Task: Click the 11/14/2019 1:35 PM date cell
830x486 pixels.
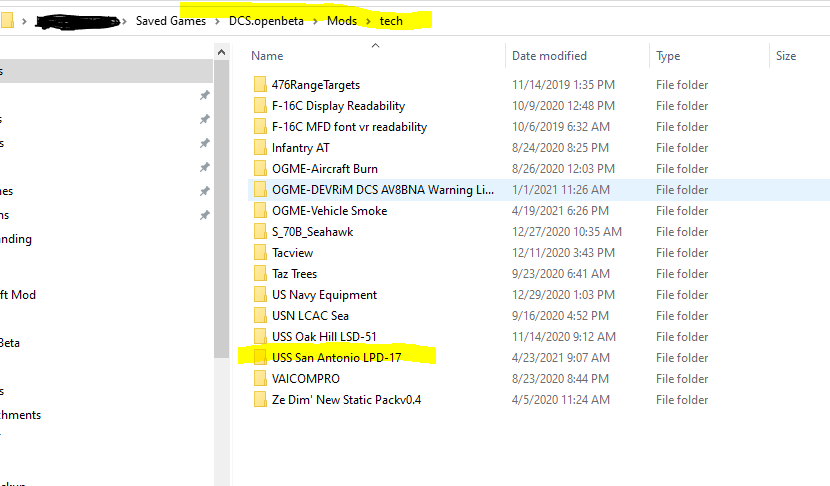Action: pyautogui.click(x=563, y=85)
